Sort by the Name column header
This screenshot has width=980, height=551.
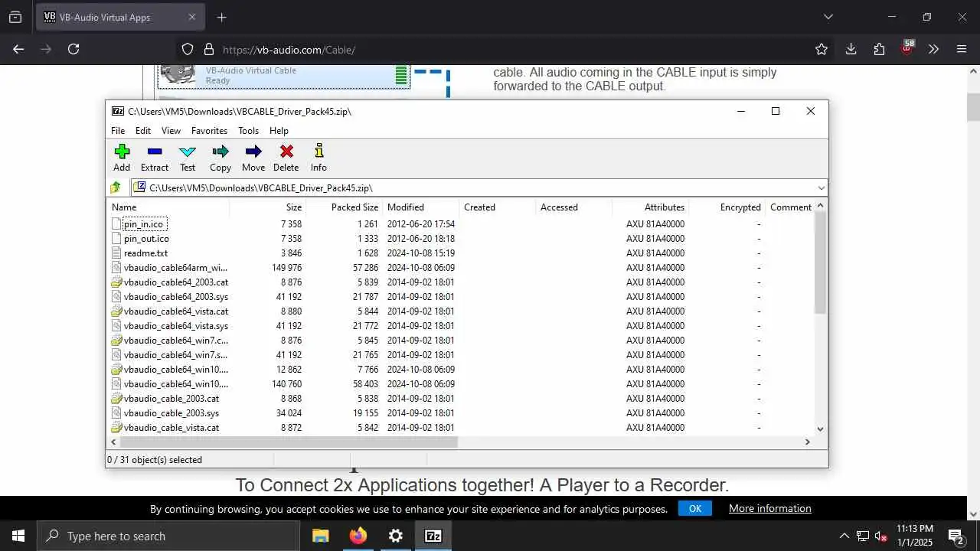coord(168,207)
